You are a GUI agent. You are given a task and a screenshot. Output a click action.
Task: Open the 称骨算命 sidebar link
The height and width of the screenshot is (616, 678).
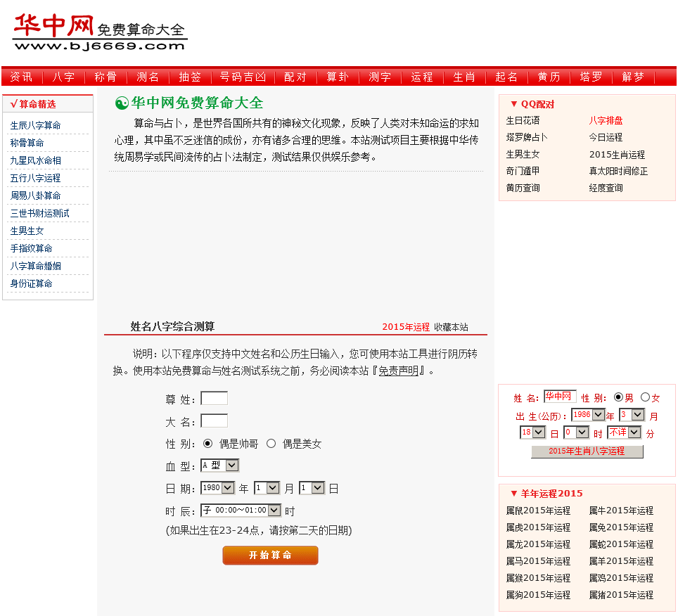coord(27,143)
